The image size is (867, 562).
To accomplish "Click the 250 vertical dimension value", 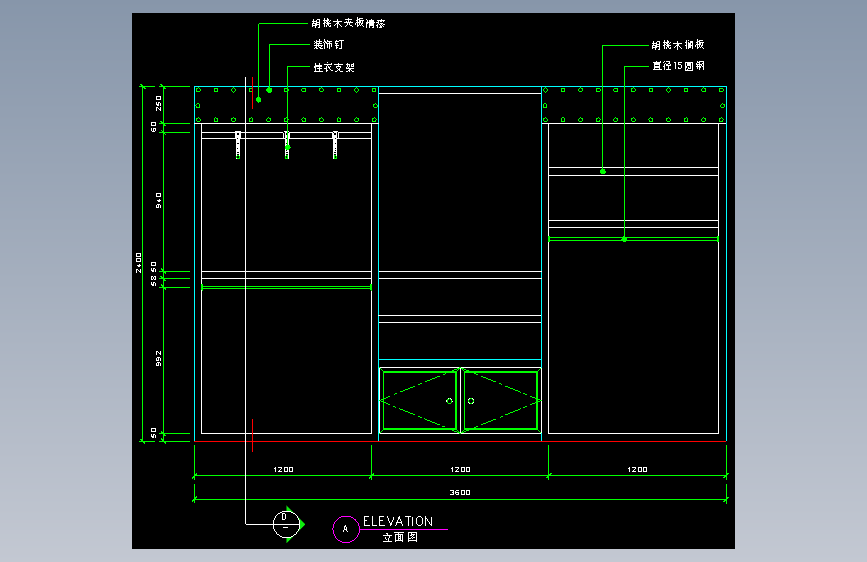I will [159, 103].
